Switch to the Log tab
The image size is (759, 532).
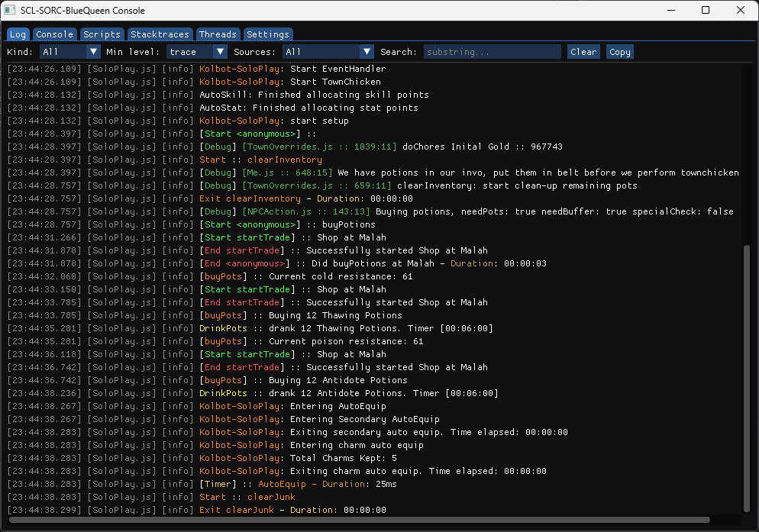[x=18, y=34]
